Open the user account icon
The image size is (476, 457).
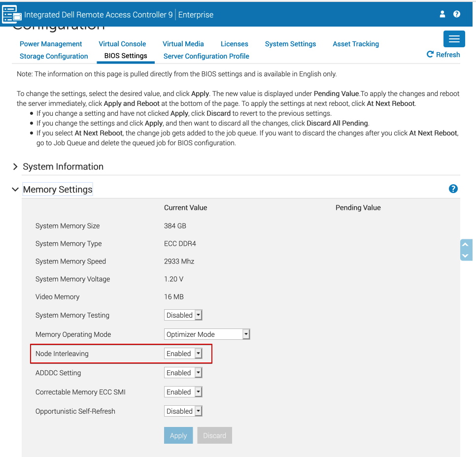coord(442,14)
